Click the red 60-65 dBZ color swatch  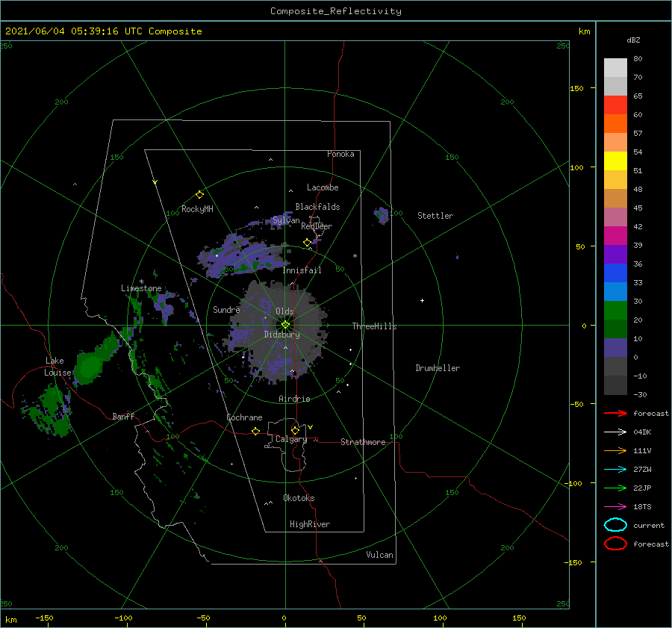click(x=615, y=105)
